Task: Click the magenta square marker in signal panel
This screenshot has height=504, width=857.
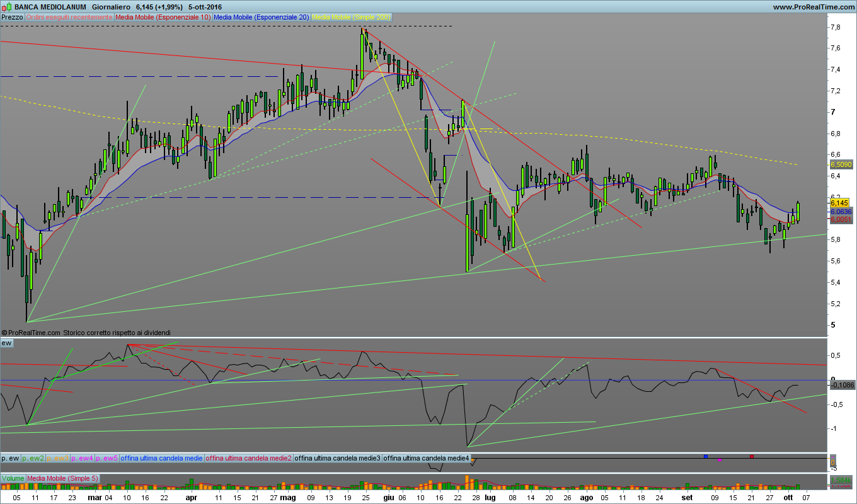Action: [x=720, y=459]
